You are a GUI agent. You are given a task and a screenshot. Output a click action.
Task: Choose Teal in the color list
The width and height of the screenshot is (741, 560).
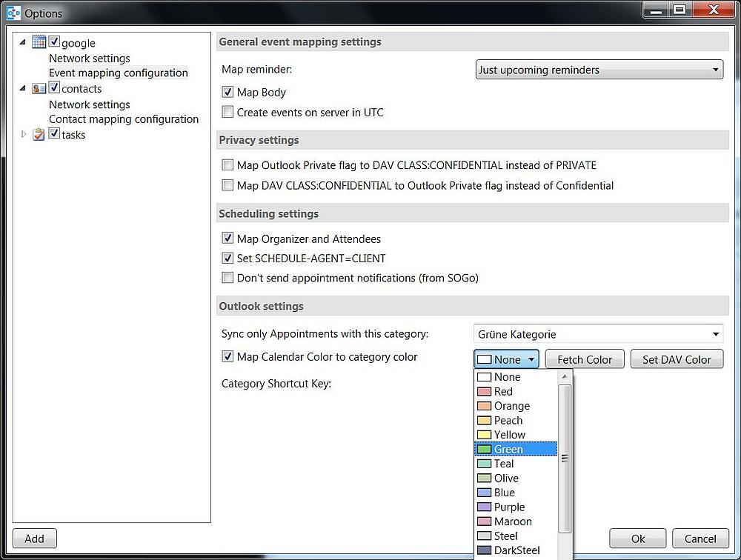(516, 464)
